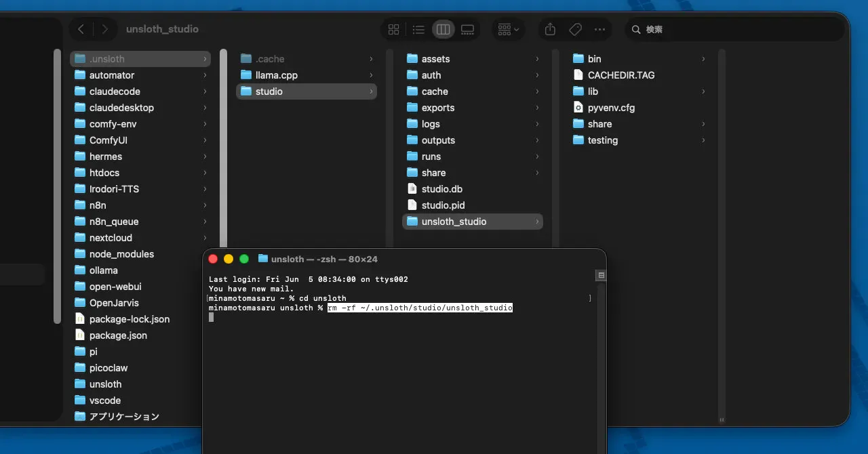Click the comfy-env folder icon

point(80,124)
